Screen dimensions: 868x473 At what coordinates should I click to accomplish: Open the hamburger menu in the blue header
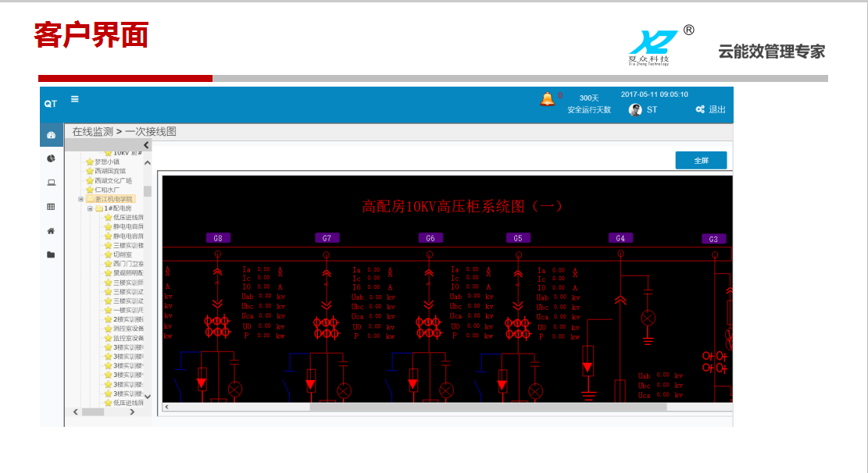point(75,99)
